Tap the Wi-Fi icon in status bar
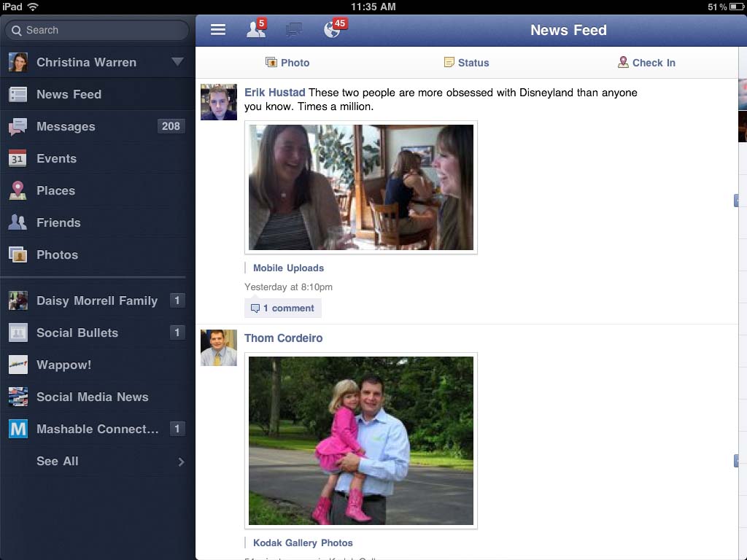The height and width of the screenshot is (560, 747). click(x=32, y=7)
